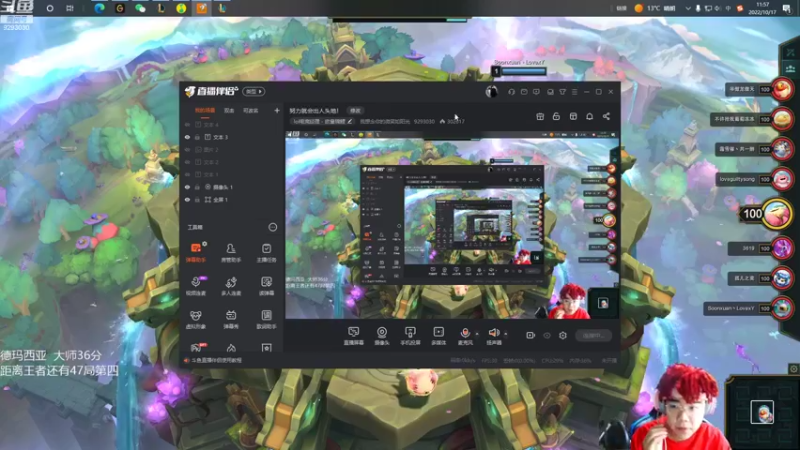The image size is (800, 450).
Task: Open the 读弹幕 toolbox tool
Action: point(266,286)
